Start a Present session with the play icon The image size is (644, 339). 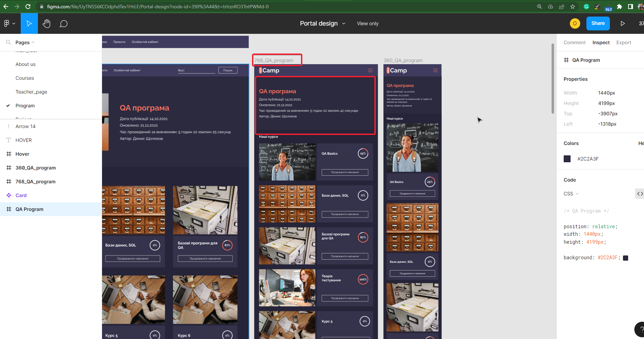[x=623, y=23]
